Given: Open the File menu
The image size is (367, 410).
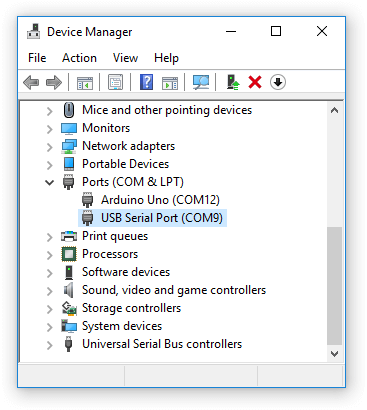Looking at the screenshot, I should [x=37, y=58].
